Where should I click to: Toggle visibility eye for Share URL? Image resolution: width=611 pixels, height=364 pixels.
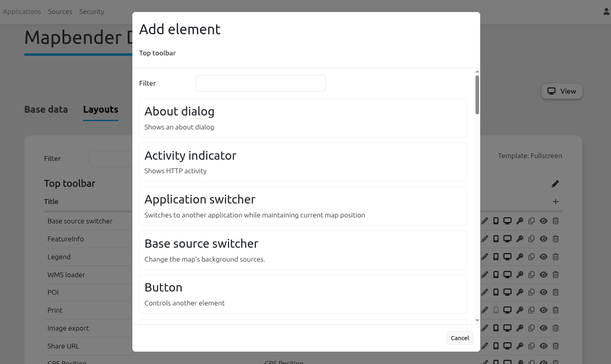coord(544,346)
